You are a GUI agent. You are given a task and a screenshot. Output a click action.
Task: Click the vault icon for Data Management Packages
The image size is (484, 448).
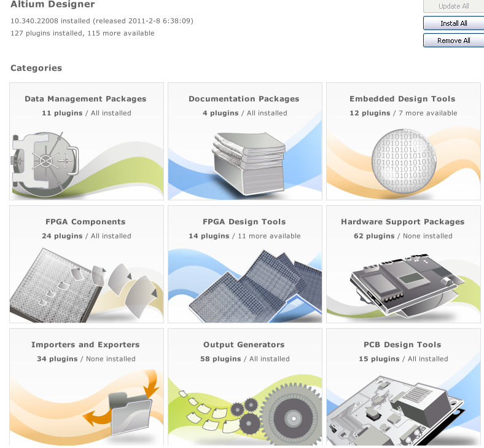tap(45, 164)
